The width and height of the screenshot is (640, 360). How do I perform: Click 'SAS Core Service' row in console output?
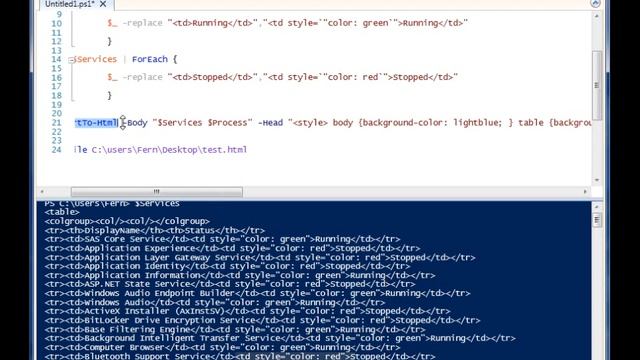[222, 239]
